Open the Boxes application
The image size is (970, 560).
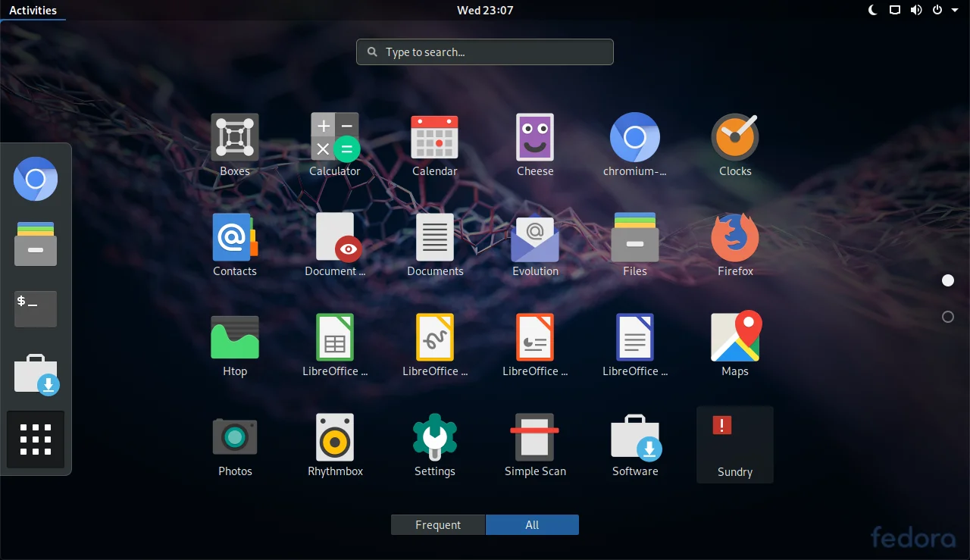[x=235, y=145]
